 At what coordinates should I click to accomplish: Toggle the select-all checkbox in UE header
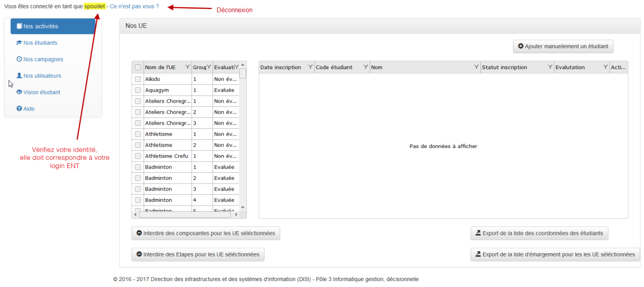tap(138, 68)
